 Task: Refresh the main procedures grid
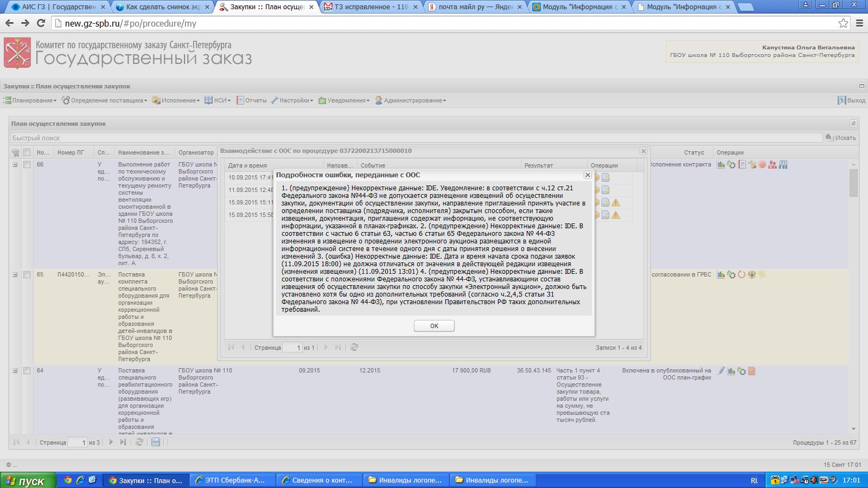(x=139, y=442)
